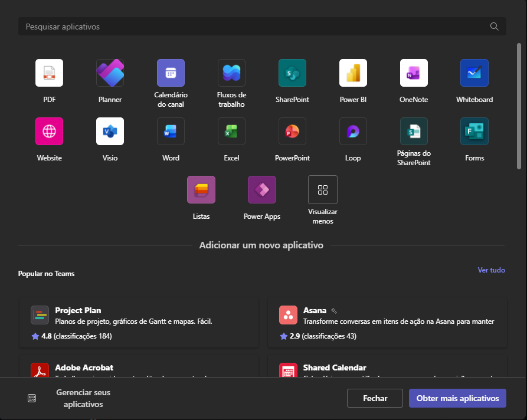Open the Project Plan app card
Image resolution: width=527 pixels, height=420 pixels.
click(x=139, y=322)
